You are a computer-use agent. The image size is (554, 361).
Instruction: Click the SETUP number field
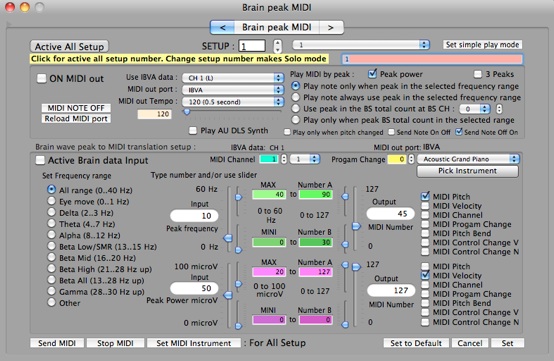[252, 46]
